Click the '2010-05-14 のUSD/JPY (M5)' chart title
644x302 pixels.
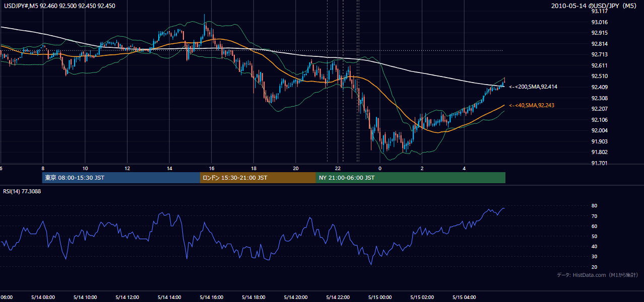coord(595,6)
